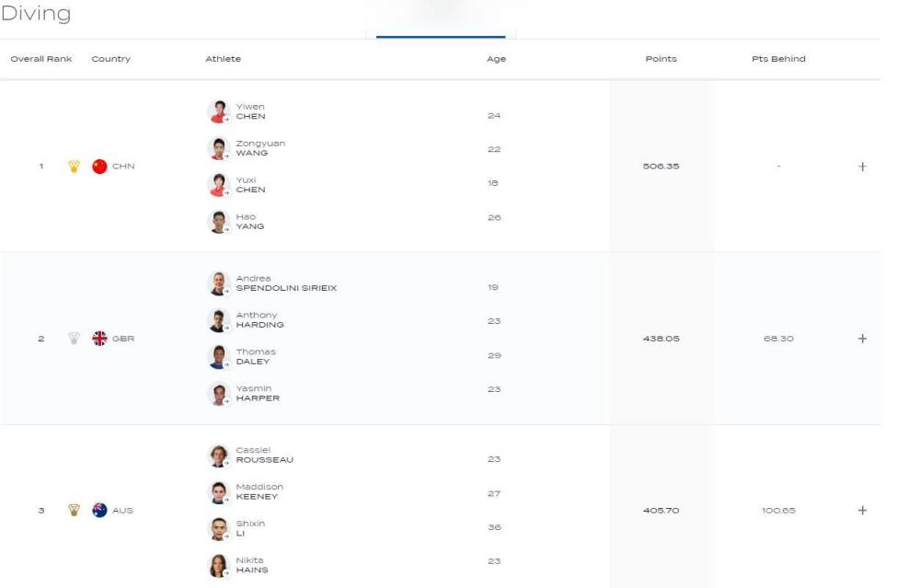Open Andrea Spendolini Sirieix's profile link
Screen dimensions: 920x588
click(285, 282)
